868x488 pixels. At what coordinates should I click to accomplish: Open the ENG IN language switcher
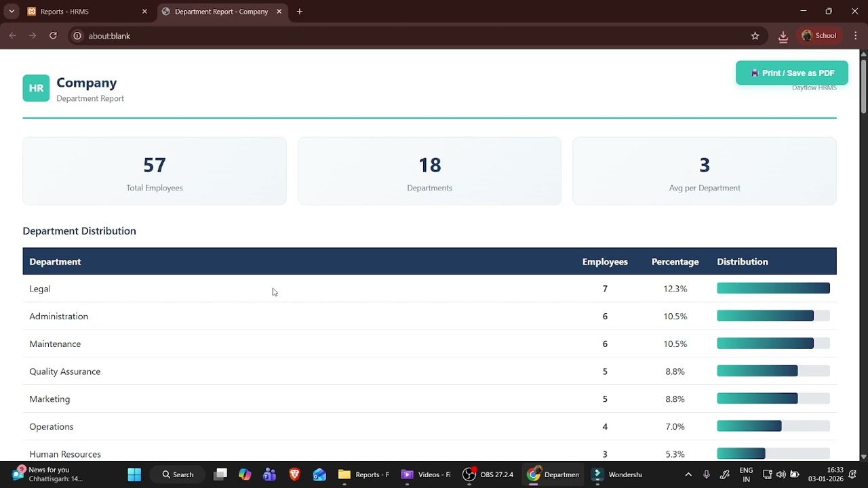pos(746,474)
